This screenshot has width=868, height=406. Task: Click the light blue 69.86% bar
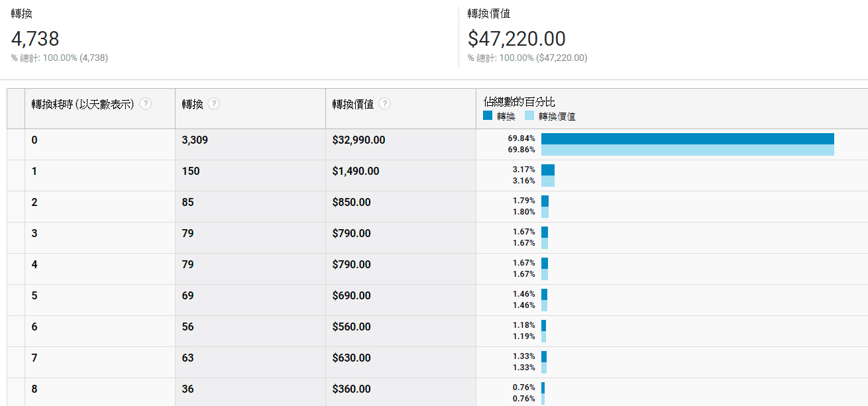[688, 150]
